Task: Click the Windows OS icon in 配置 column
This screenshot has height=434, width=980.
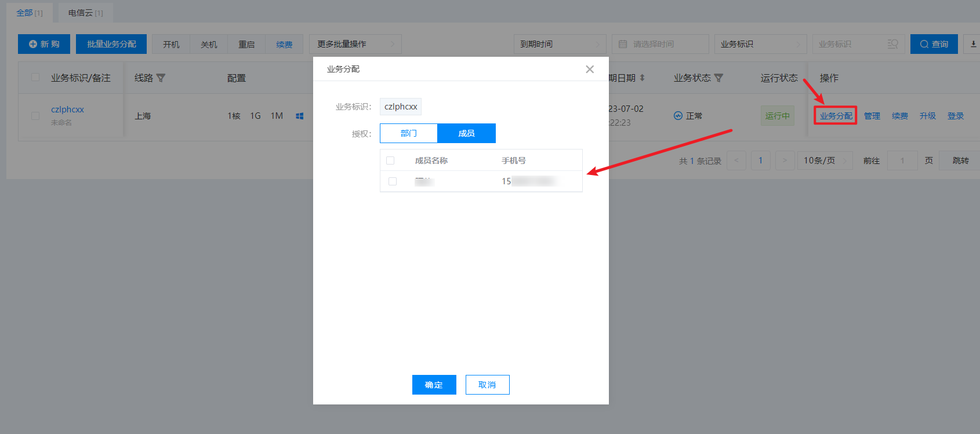Action: pos(300,116)
